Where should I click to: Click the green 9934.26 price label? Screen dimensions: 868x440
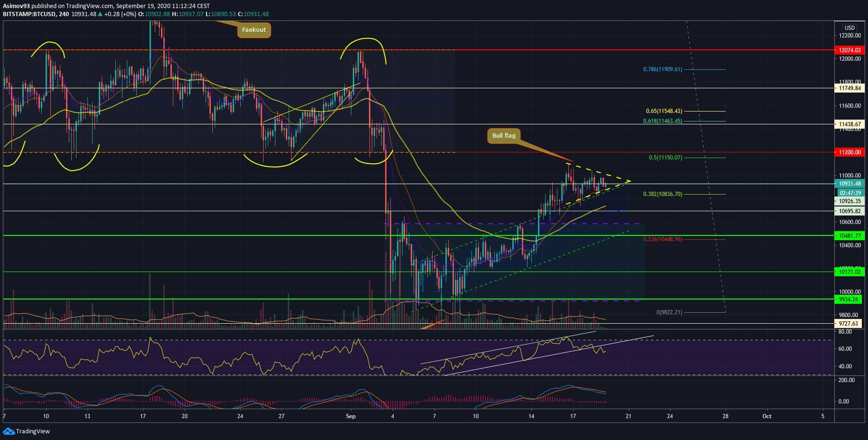pyautogui.click(x=849, y=299)
